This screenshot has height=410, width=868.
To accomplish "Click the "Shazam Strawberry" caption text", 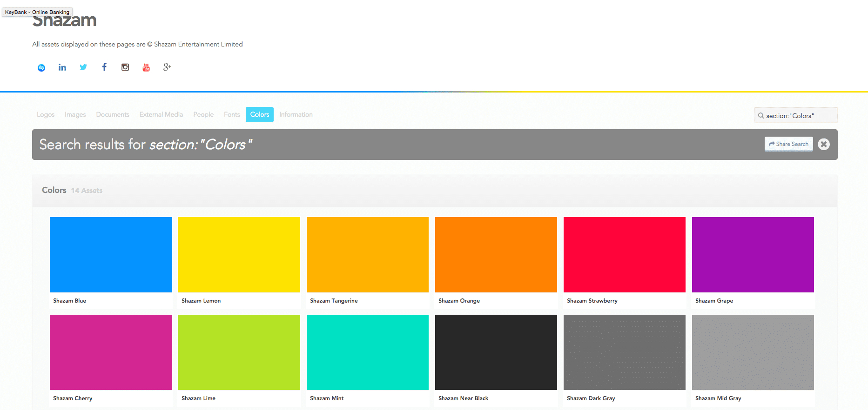I will [592, 301].
